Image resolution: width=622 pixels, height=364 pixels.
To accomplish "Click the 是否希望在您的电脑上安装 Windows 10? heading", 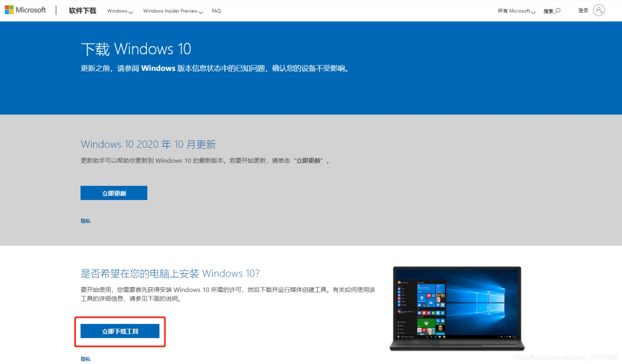I will click(x=170, y=273).
